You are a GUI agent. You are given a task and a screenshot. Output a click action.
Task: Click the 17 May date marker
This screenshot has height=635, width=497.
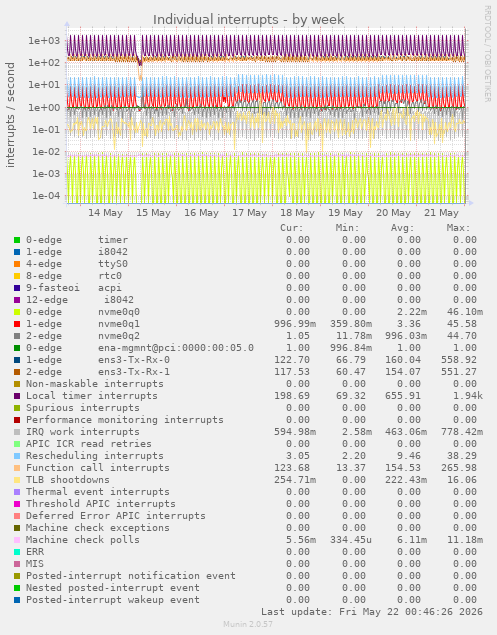pyautogui.click(x=249, y=213)
